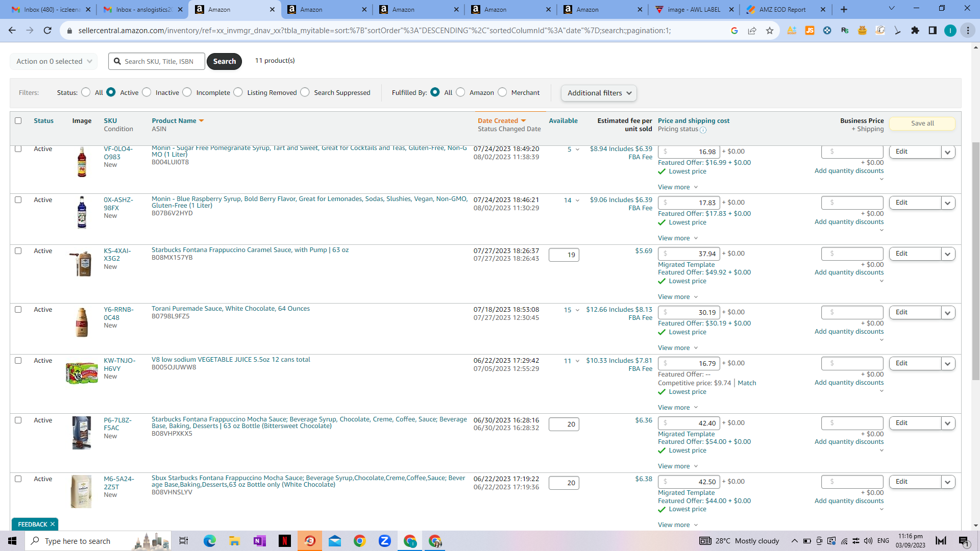The image size is (980, 551).
Task: Open the Edit dropdown arrow for V8 juice row
Action: tap(948, 363)
